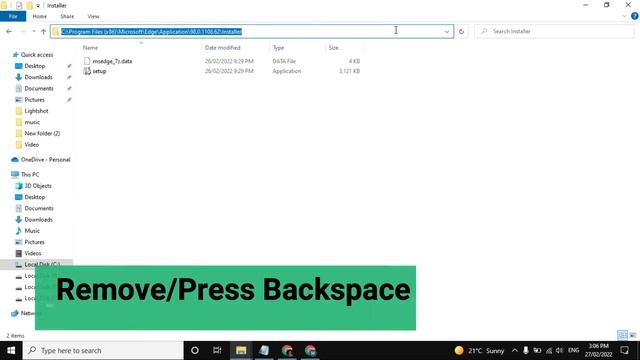Open Documents under This PC
This screenshot has width=640, height=360.
tap(39, 208)
